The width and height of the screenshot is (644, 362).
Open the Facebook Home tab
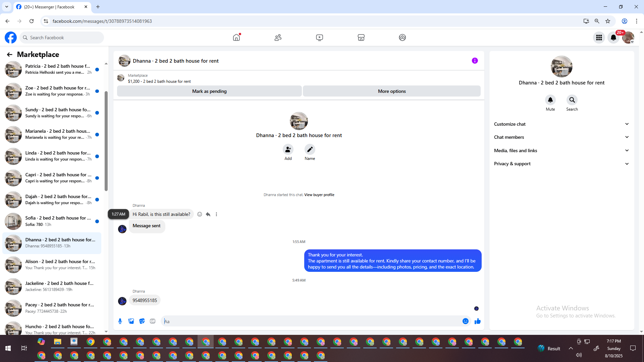(x=236, y=38)
